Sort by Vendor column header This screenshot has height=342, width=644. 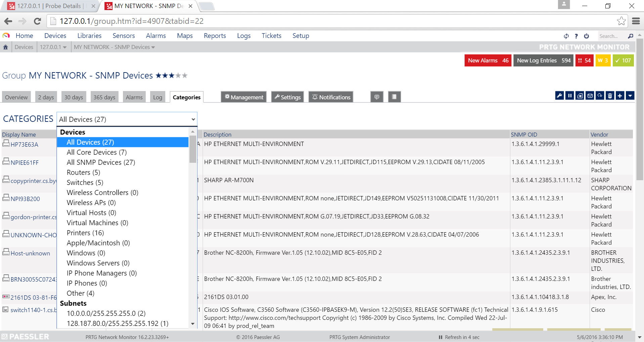(x=599, y=135)
